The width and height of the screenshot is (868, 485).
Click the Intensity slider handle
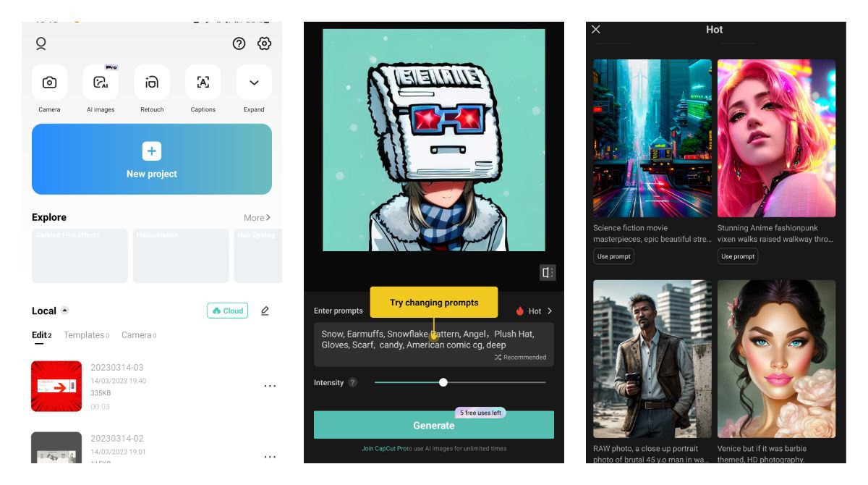443,382
